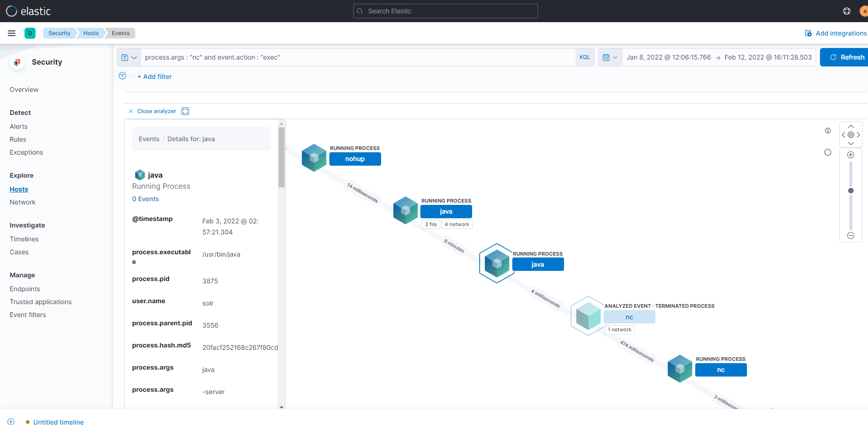Select the terminated nc process node
Image resolution: width=868 pixels, height=425 pixels.
point(629,317)
